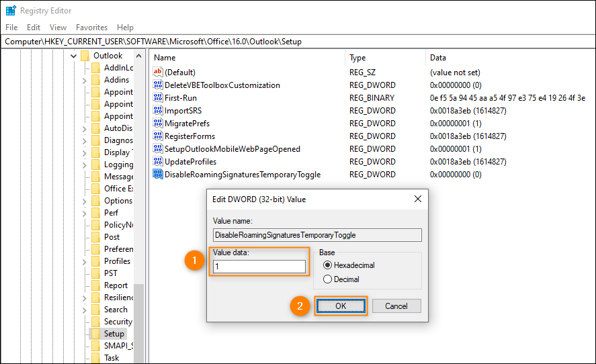Click the Value name field in dialog
This screenshot has width=596, height=364.
coord(317,235)
